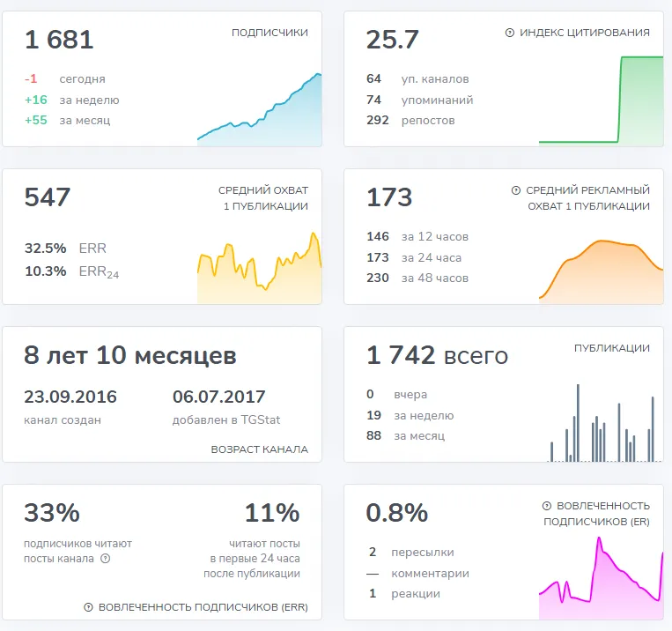Open the magenta ER engagement chart
This screenshot has width=672, height=631.
coord(601,578)
